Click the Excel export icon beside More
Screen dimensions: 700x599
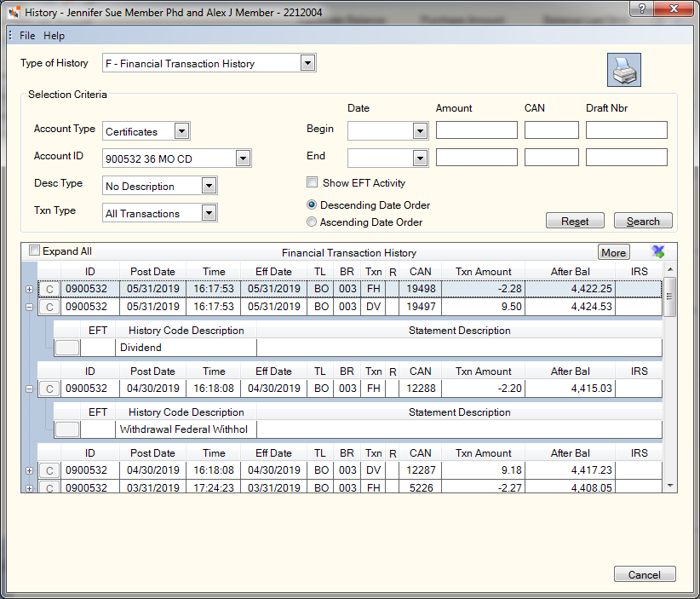(658, 252)
